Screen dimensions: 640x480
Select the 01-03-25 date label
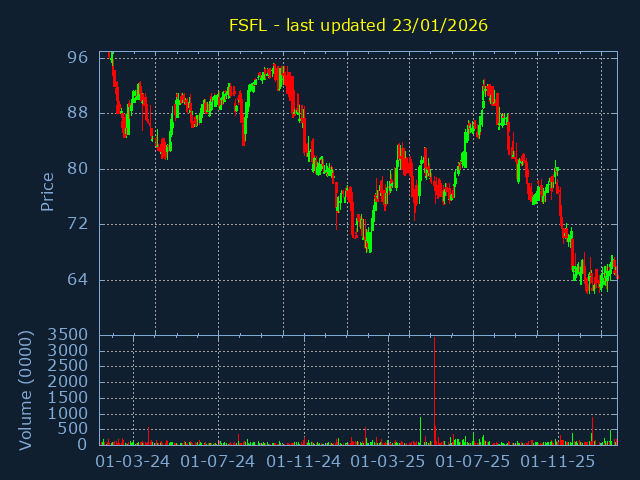388,462
